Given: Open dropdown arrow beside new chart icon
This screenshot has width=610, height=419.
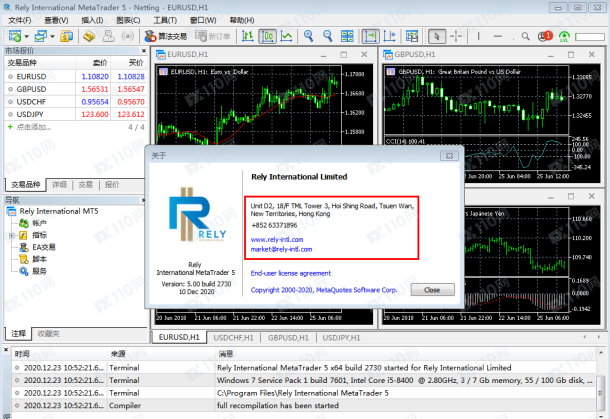Looking at the screenshot, I should pos(27,36).
